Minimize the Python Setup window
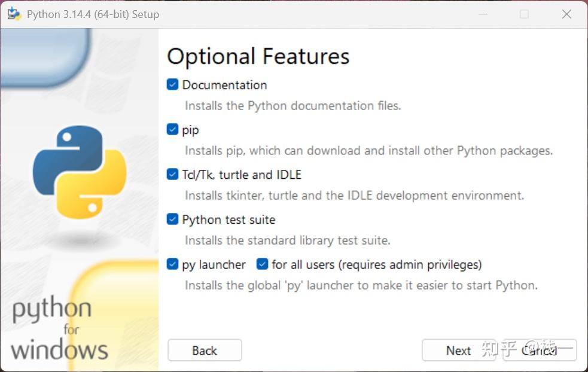This screenshot has height=372, width=588. point(483,14)
